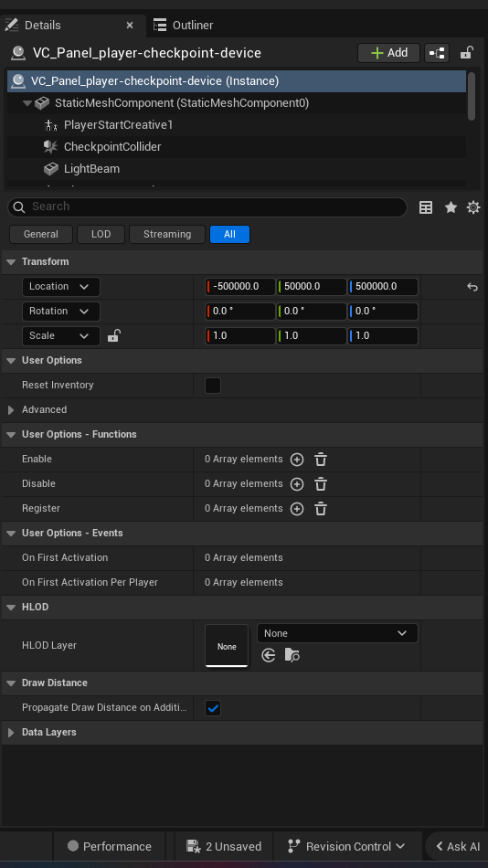The image size is (488, 868).
Task: Click the Location X field -500000.0
Action: pyautogui.click(x=240, y=286)
